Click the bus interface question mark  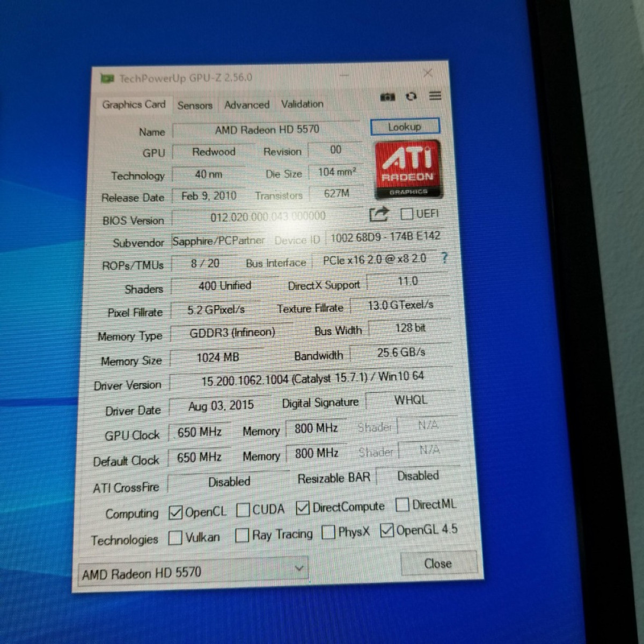(444, 258)
